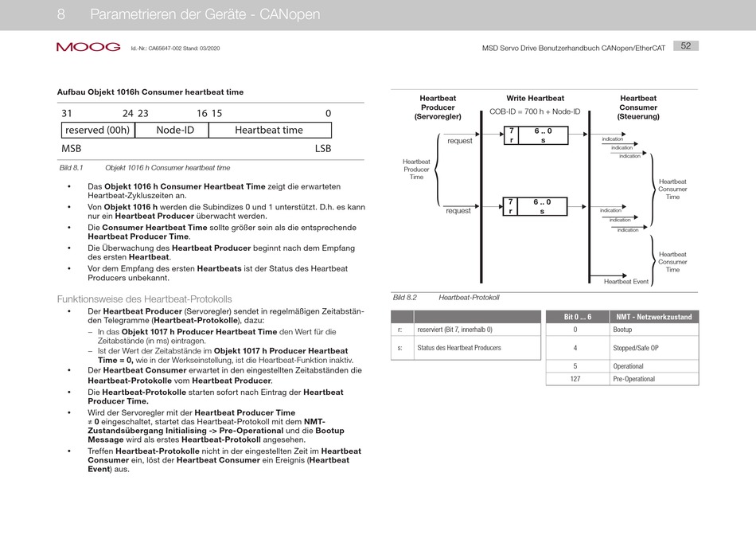756x535 pixels.
Task: Click the "NMT - Netzwerkzustand" table header
Action: [x=654, y=317]
